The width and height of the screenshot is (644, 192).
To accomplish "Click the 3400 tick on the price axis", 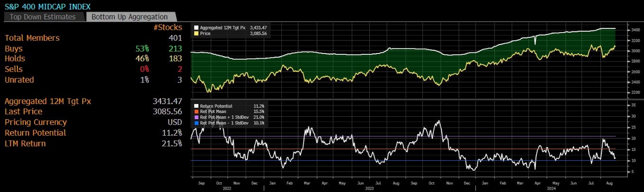I will click(635, 30).
